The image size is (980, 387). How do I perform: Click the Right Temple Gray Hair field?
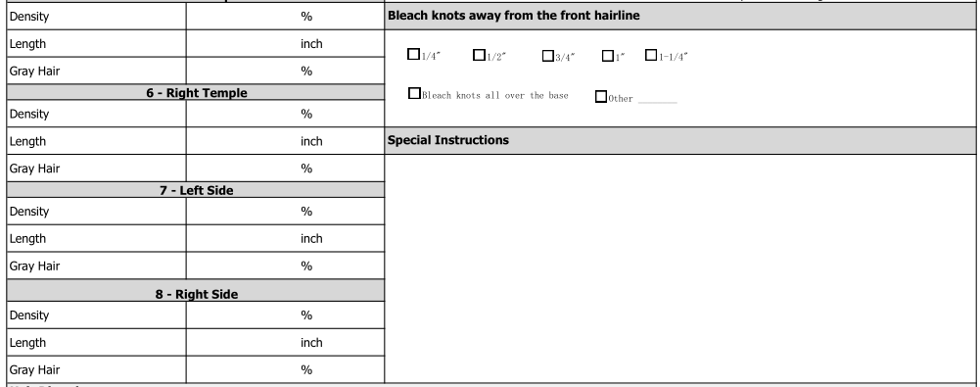tap(285, 169)
